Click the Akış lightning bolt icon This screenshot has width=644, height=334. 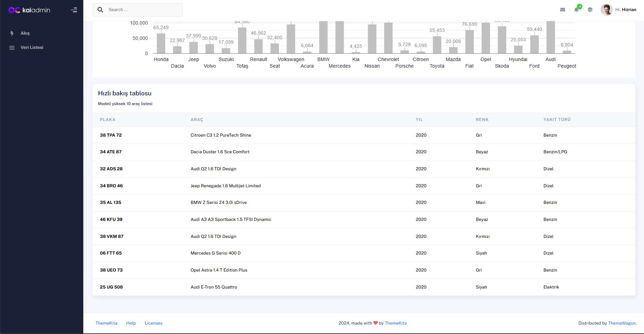point(12,33)
